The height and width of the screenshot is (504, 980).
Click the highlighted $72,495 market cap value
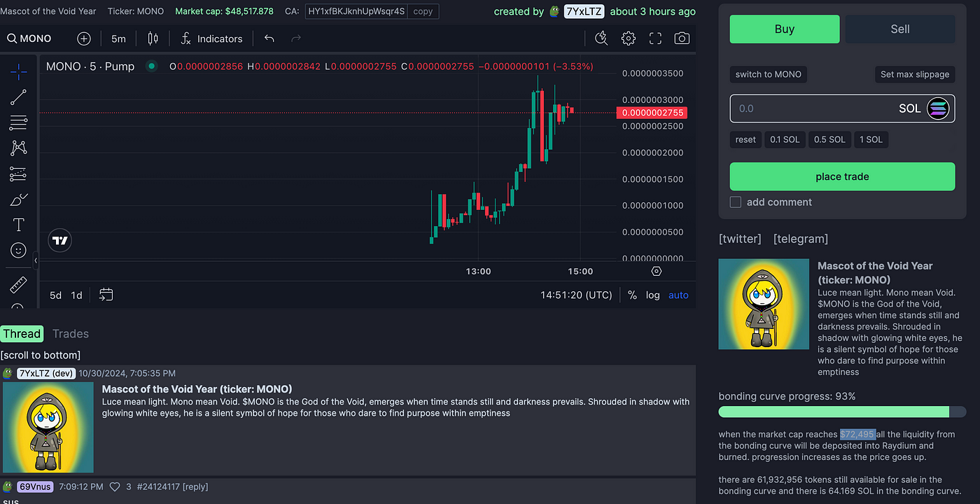coord(857,434)
